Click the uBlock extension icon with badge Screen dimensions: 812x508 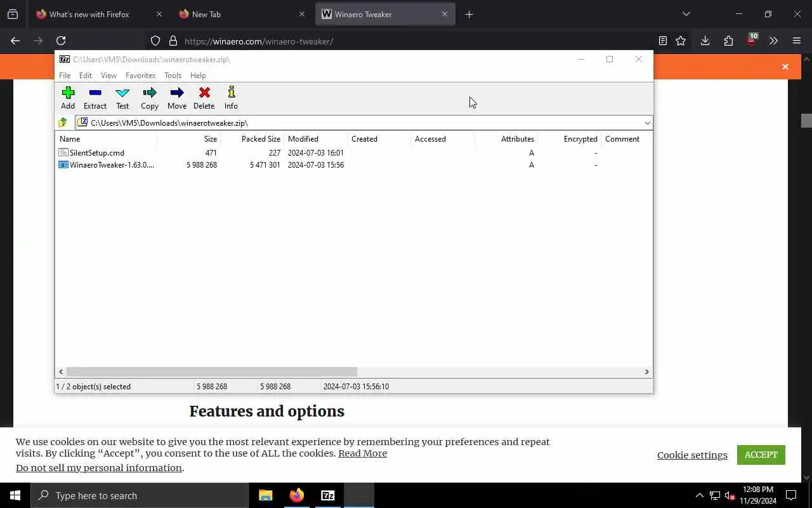(x=752, y=40)
